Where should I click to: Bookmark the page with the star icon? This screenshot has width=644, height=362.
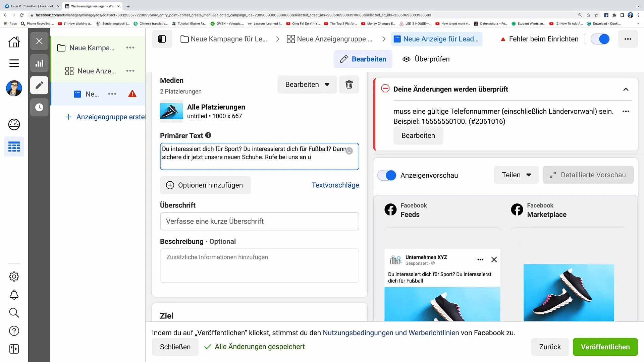tap(596, 15)
